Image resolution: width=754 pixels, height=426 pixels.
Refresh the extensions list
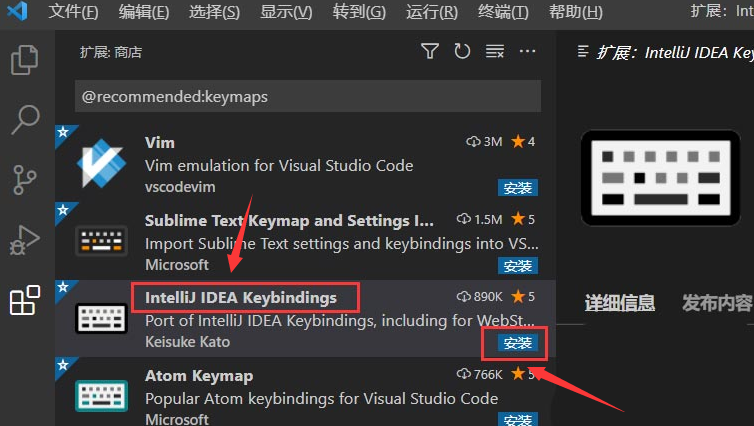pyautogui.click(x=461, y=51)
